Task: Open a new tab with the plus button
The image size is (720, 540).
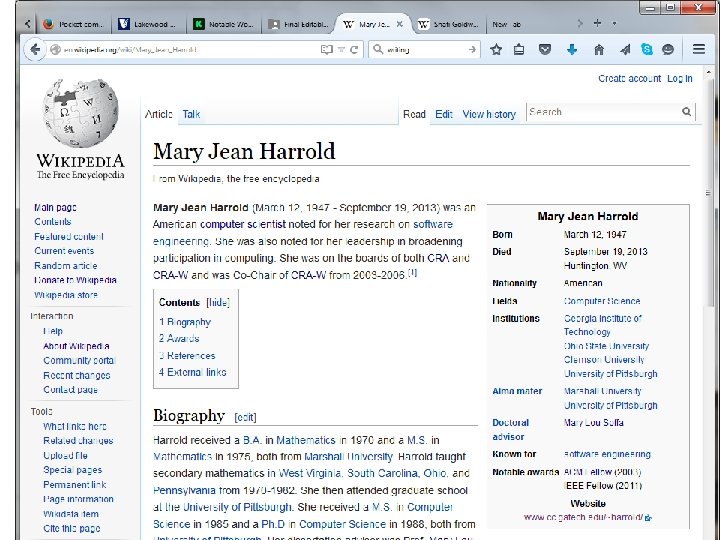Action: [x=597, y=23]
